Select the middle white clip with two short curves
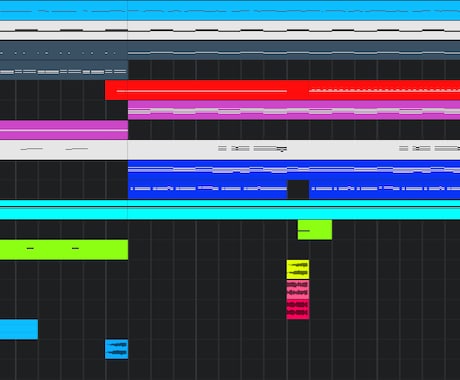Image resolution: width=460 pixels, height=380 pixels. 64,150
